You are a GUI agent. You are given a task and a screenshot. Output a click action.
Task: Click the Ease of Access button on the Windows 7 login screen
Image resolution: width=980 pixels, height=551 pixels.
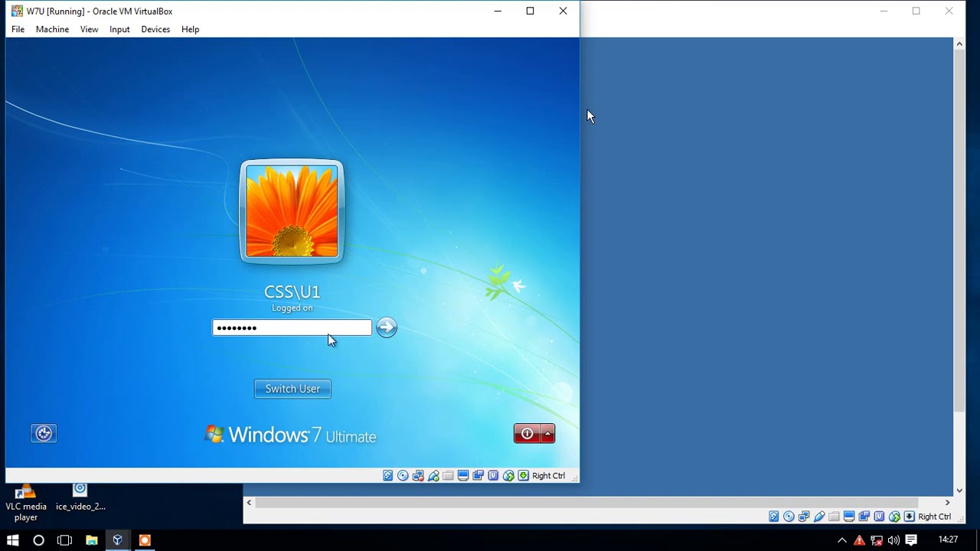click(44, 434)
